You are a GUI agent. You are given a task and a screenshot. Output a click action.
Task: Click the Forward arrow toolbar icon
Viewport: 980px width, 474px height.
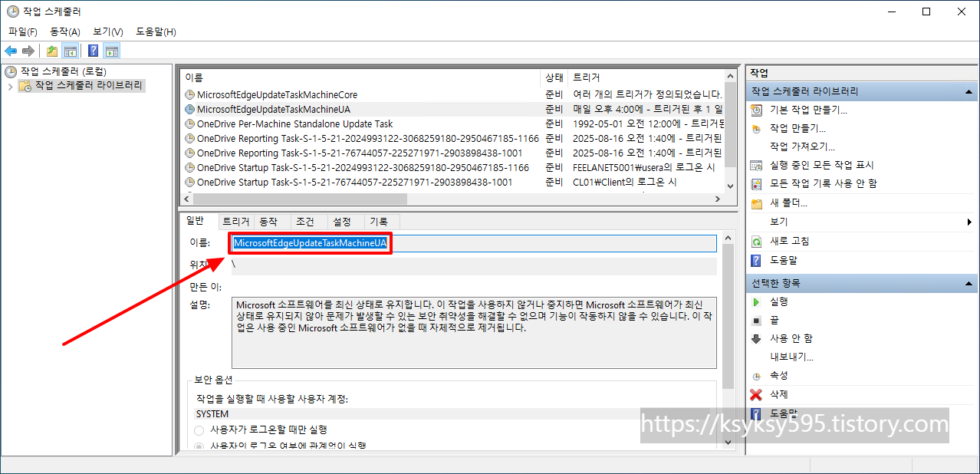pos(28,51)
